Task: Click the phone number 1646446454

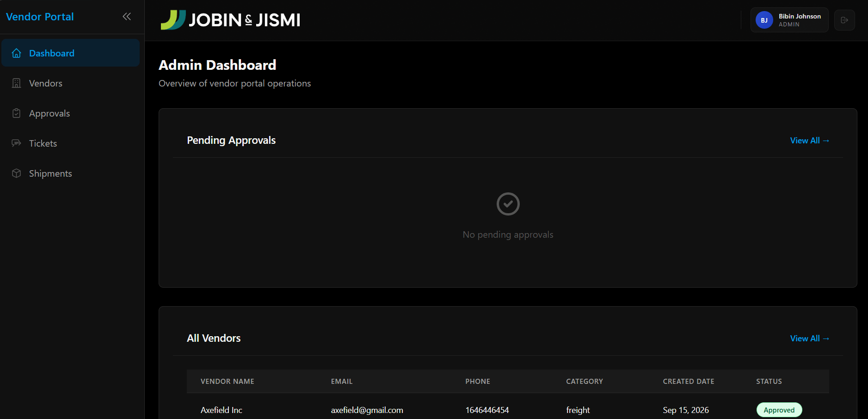Action: pos(487,410)
